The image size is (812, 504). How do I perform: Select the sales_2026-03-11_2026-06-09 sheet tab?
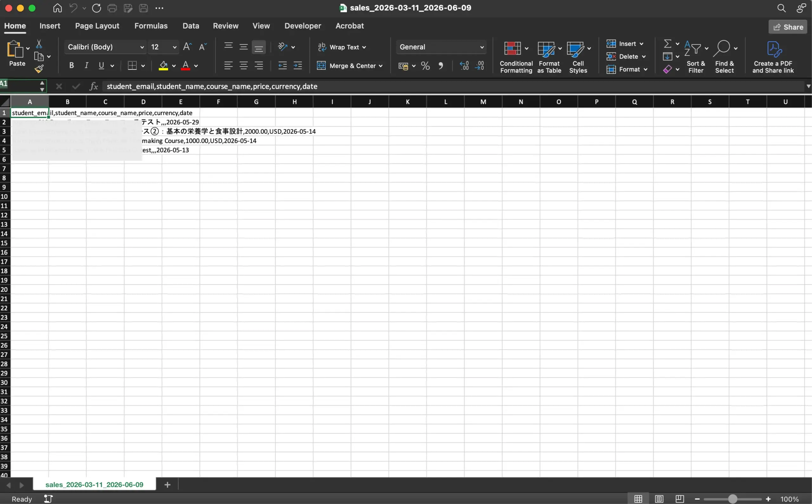tap(95, 484)
